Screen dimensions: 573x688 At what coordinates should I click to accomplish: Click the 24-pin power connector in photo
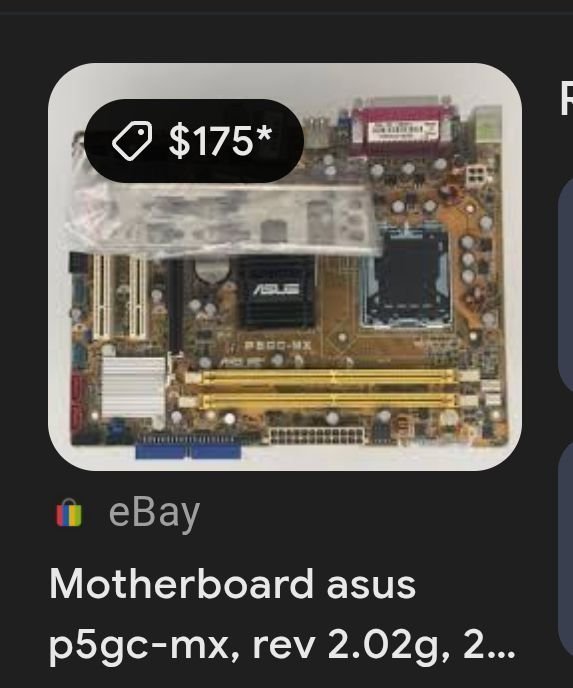[x=316, y=436]
